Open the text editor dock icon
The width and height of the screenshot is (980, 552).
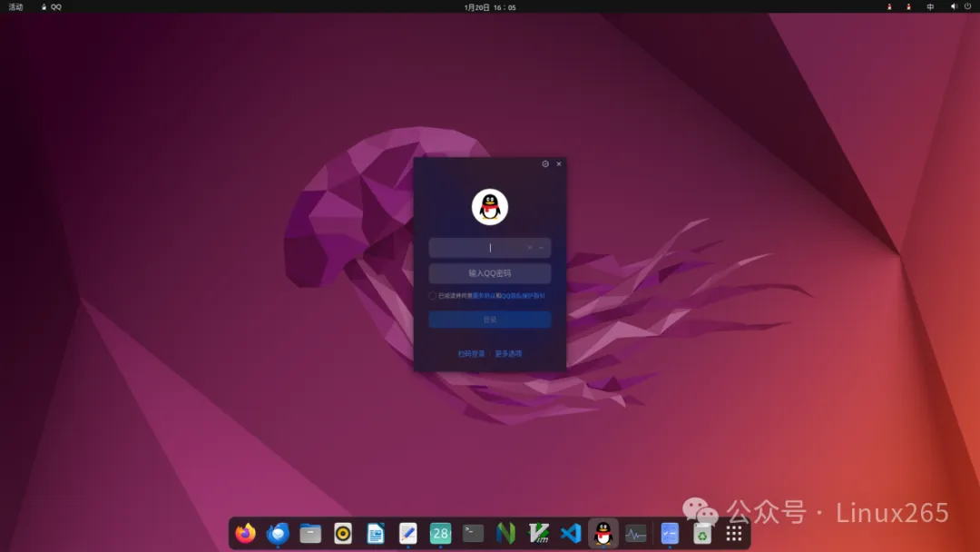point(408,533)
